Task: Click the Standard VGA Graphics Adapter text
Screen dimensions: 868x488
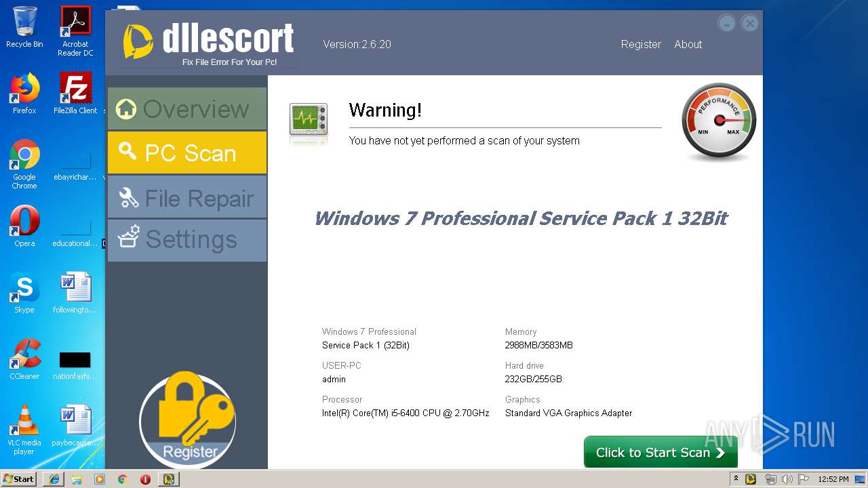Action: [x=568, y=413]
